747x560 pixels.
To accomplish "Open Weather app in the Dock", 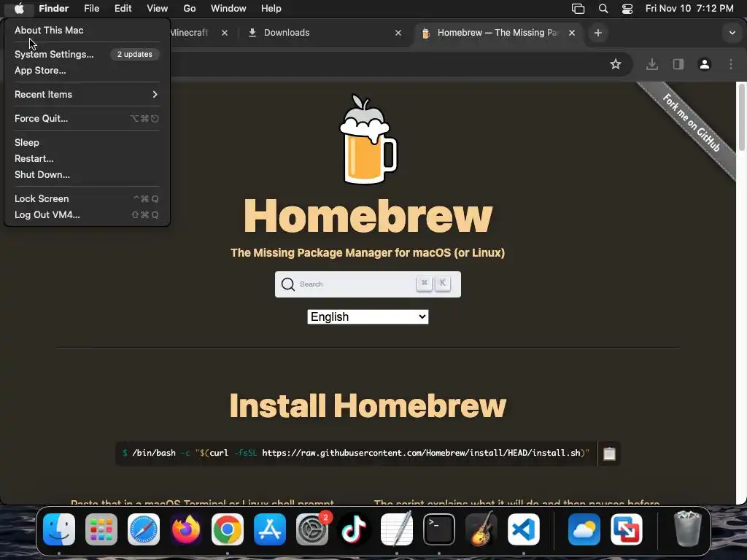I will point(584,529).
